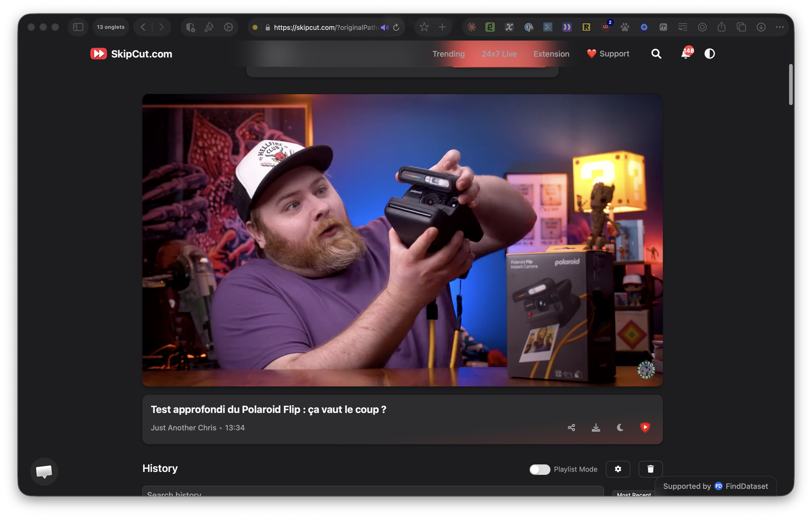
Task: Go to the Trending section
Action: 448,54
